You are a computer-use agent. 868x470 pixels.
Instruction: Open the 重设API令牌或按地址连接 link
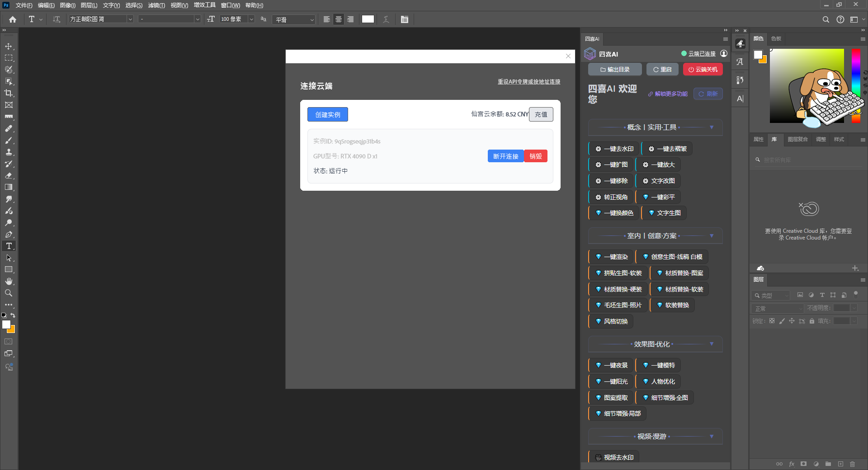pyautogui.click(x=529, y=82)
